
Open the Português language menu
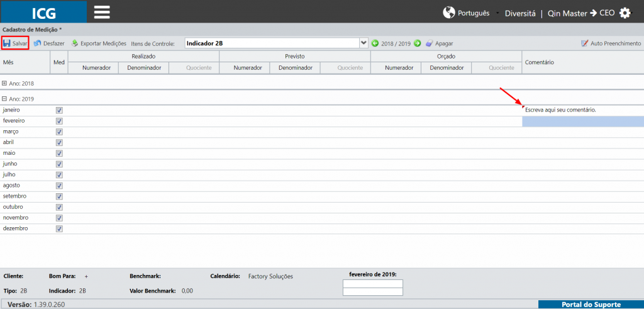tap(466, 13)
